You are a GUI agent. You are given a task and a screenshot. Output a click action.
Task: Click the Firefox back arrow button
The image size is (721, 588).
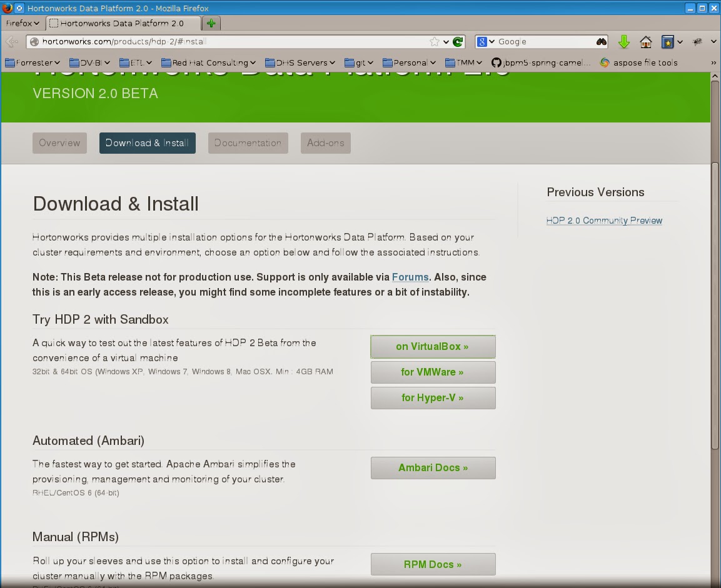point(11,42)
